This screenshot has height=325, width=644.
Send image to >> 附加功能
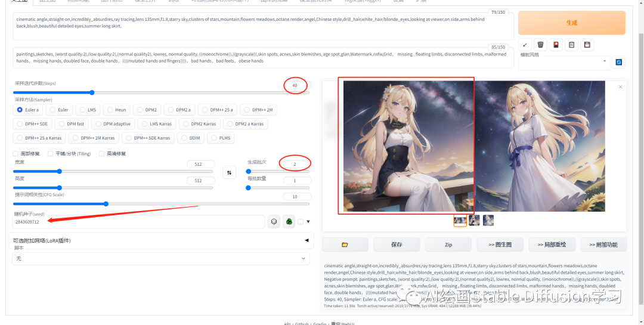(x=603, y=244)
